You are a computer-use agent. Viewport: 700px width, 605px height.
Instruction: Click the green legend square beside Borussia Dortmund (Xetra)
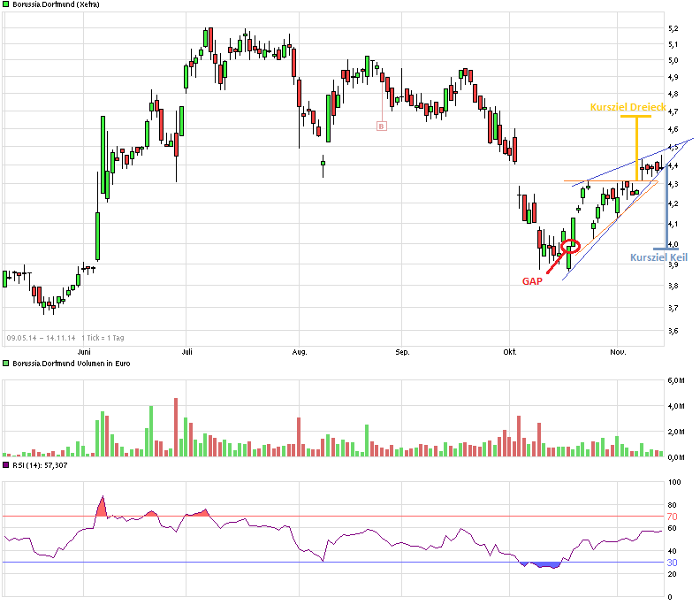[6, 4]
